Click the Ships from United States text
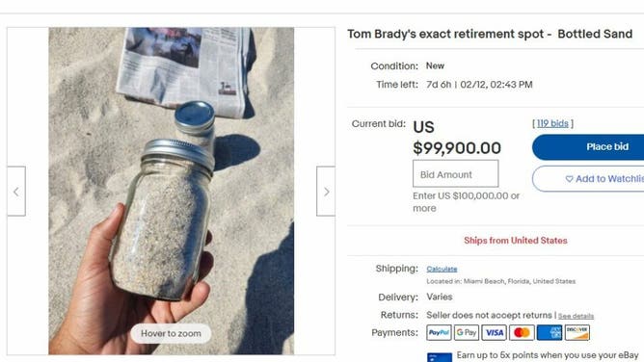 [x=516, y=241]
